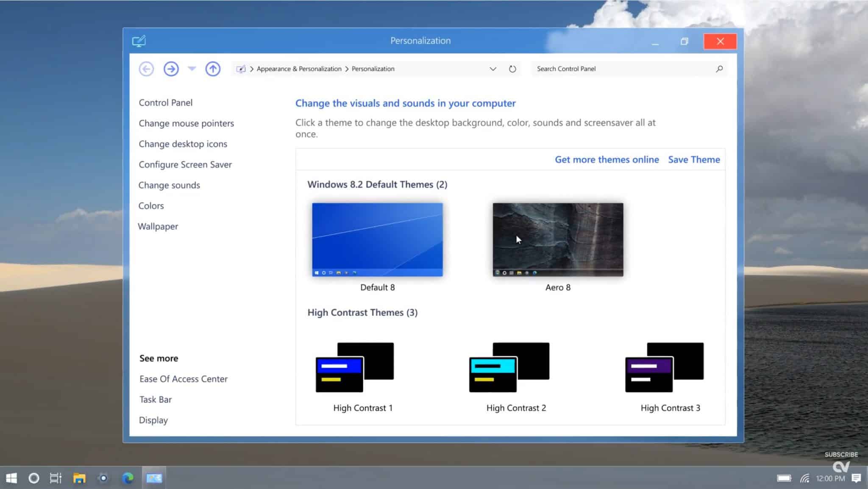Screen dimensions: 868x489
Task: Click the up one level arrow
Action: pos(213,68)
